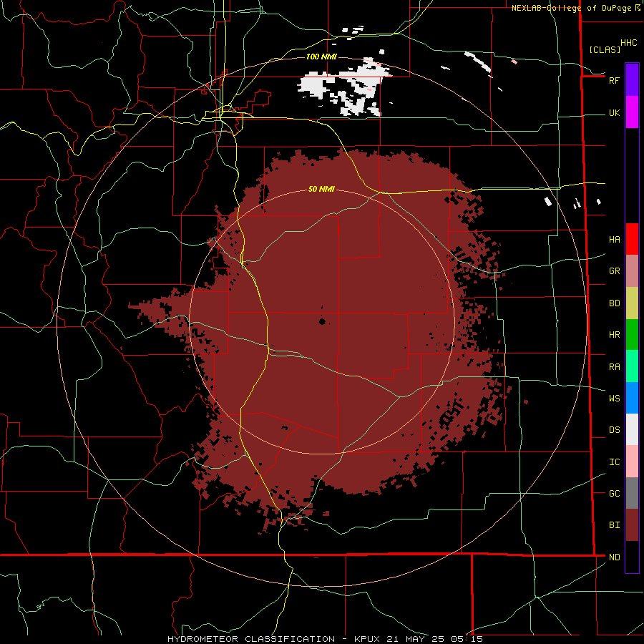Click the UK legend label

614,112
